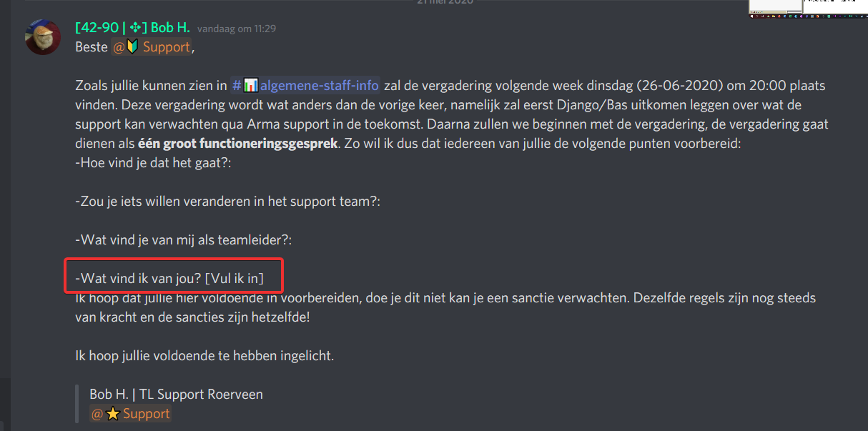The width and height of the screenshot is (868, 431).
Task: Click the @Support mention in the quoted signature
Action: click(x=130, y=414)
